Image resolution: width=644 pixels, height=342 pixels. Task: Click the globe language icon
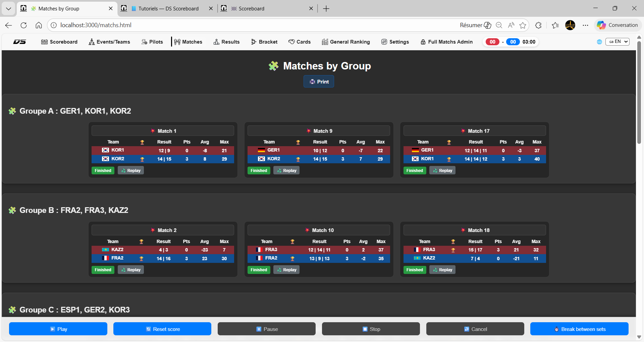tap(599, 42)
